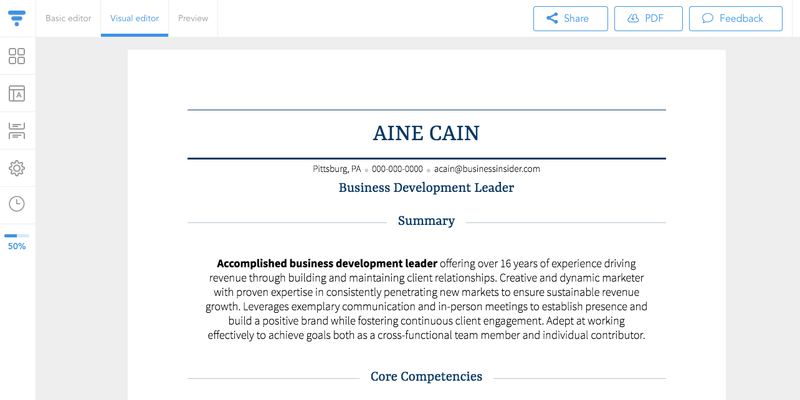Image resolution: width=800 pixels, height=400 pixels.
Task: Switch to the Basic editor tab
Action: 68,18
